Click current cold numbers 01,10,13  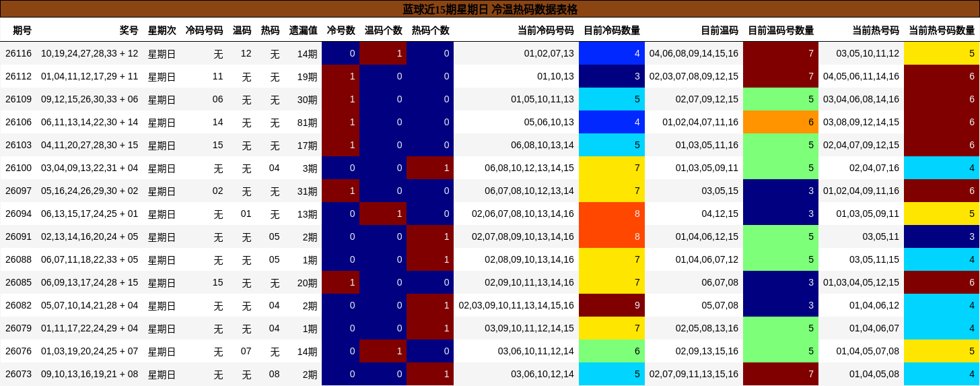[556, 76]
